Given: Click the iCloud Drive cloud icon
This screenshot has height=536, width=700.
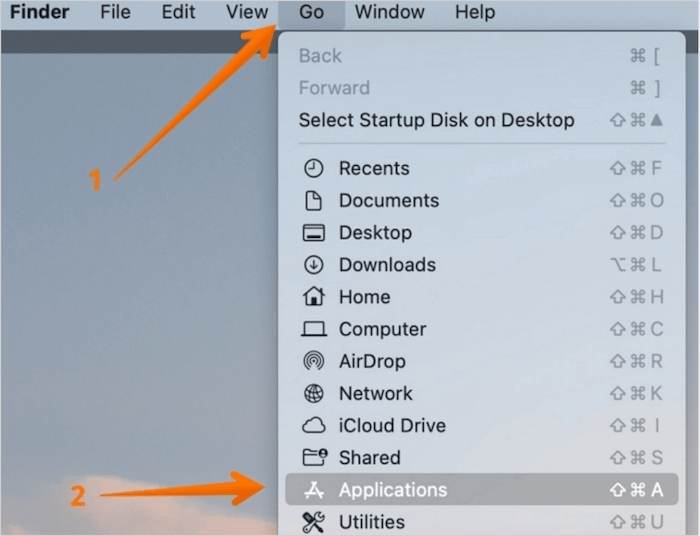Looking at the screenshot, I should pyautogui.click(x=314, y=425).
